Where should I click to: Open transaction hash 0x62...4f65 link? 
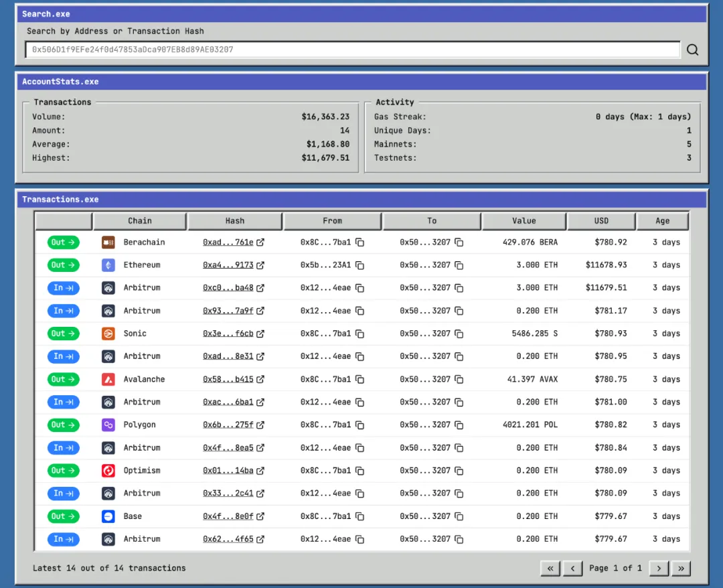[x=228, y=539]
